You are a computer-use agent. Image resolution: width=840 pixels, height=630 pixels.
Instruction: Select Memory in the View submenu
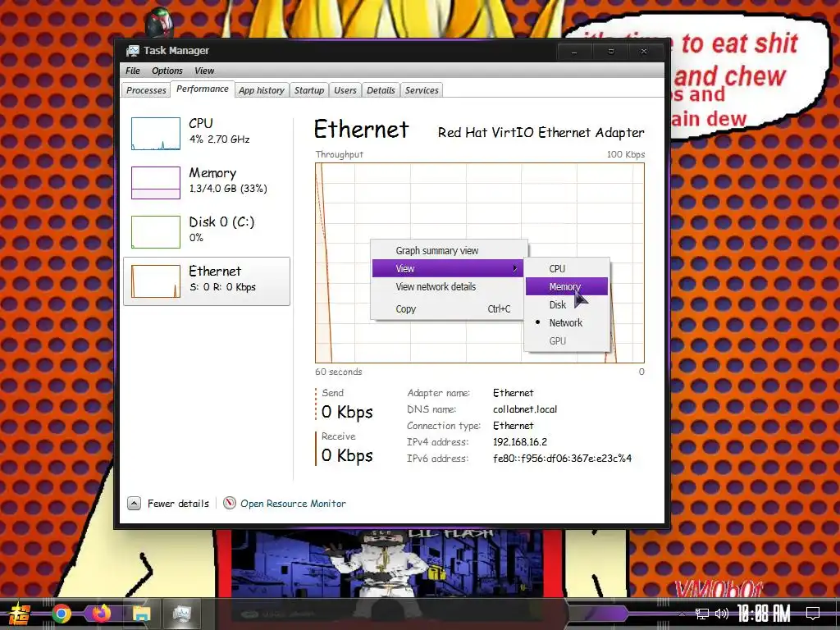click(x=567, y=286)
